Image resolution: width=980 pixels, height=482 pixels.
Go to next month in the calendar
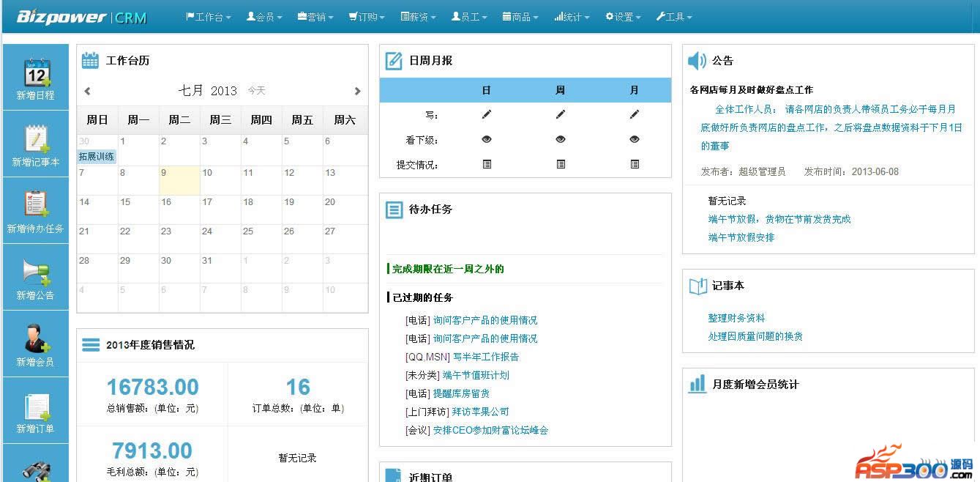[357, 92]
